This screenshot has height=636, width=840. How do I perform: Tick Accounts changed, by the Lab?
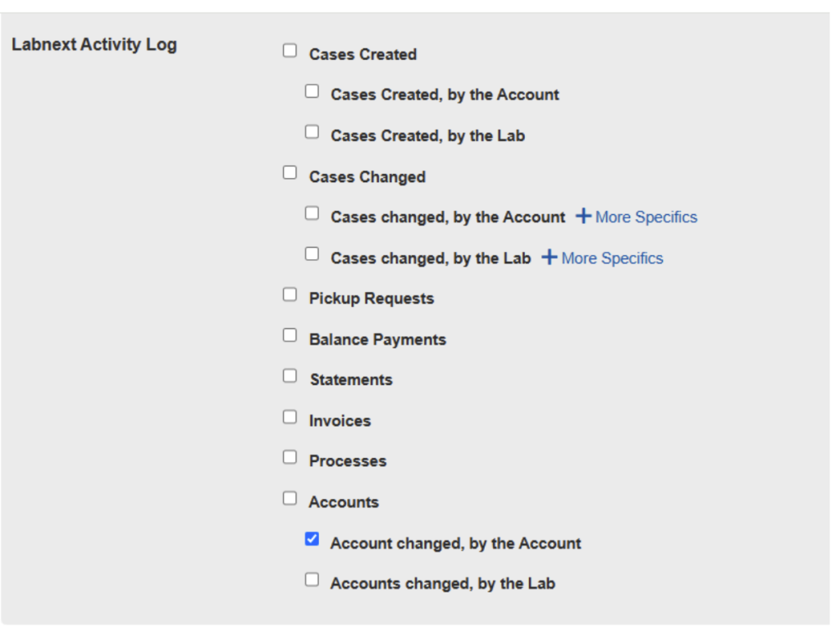pyautogui.click(x=312, y=580)
